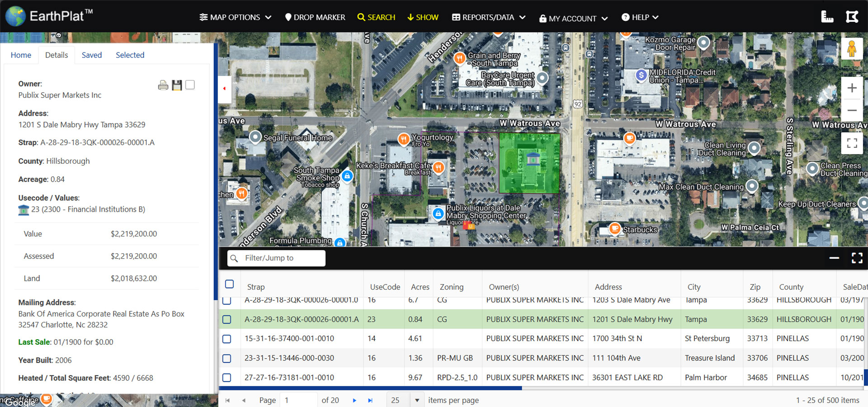Check the 1201 S Dale Mabry Hwy row

coord(227,319)
